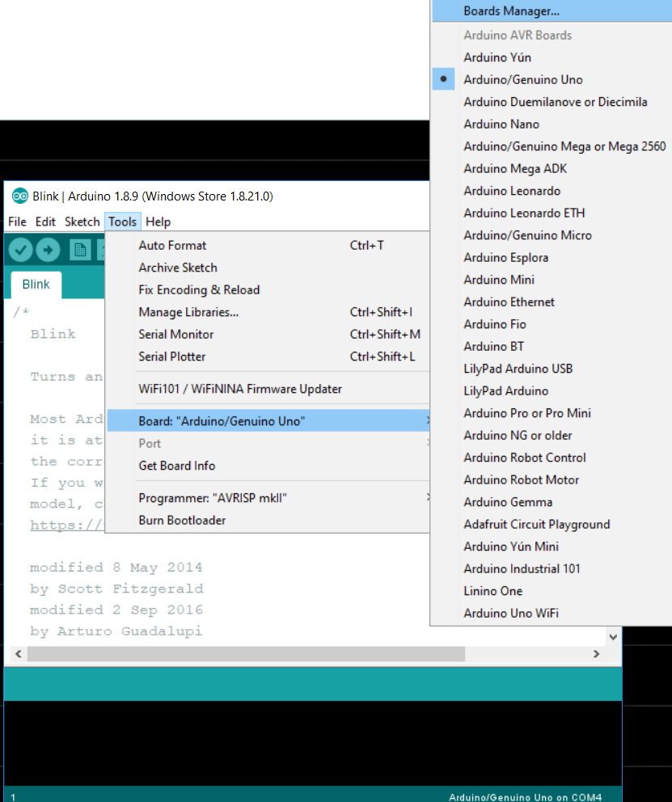
Task: Open the Edit menu
Action: tap(45, 222)
